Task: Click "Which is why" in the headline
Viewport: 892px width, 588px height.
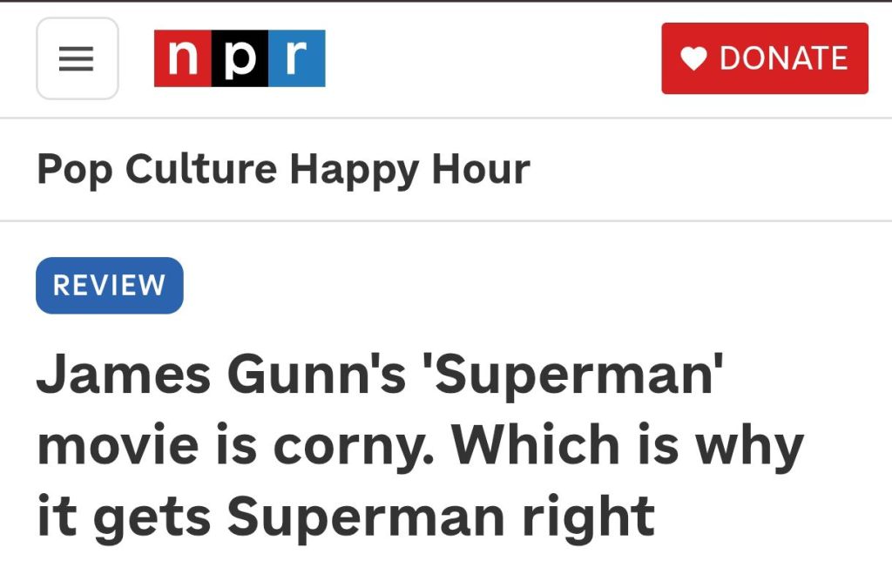Action: [627, 445]
